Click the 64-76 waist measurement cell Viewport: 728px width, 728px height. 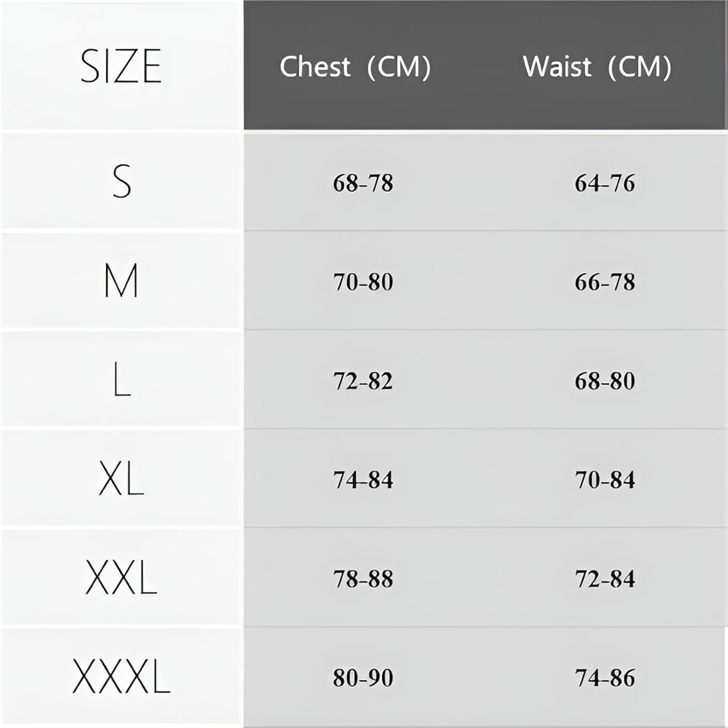[605, 183]
